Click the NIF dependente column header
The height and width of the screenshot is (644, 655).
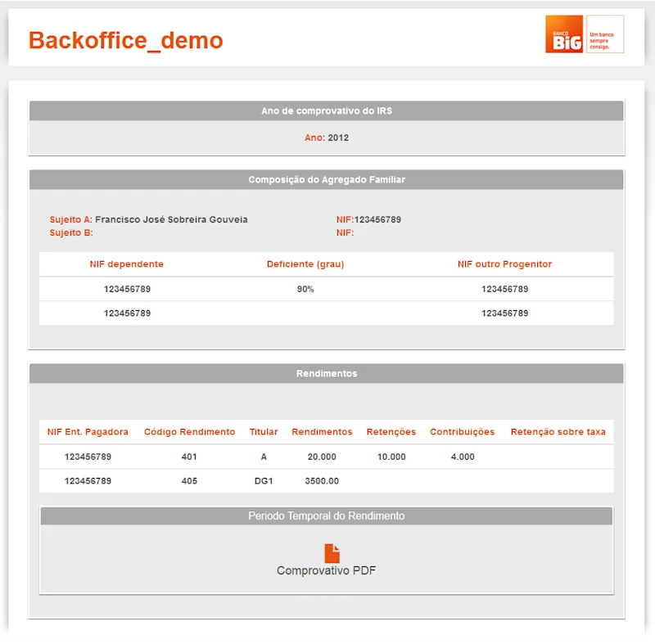[x=127, y=264]
